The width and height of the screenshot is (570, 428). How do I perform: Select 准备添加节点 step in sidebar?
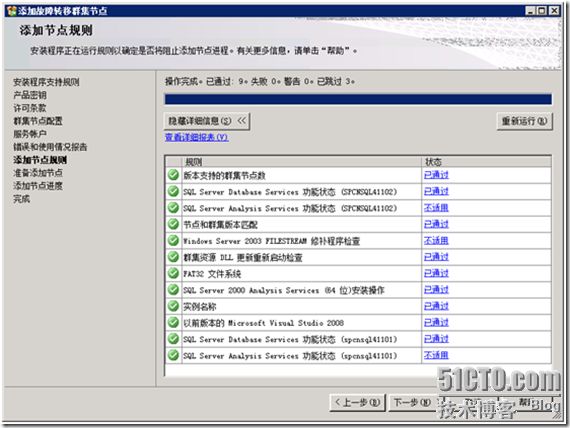point(38,173)
